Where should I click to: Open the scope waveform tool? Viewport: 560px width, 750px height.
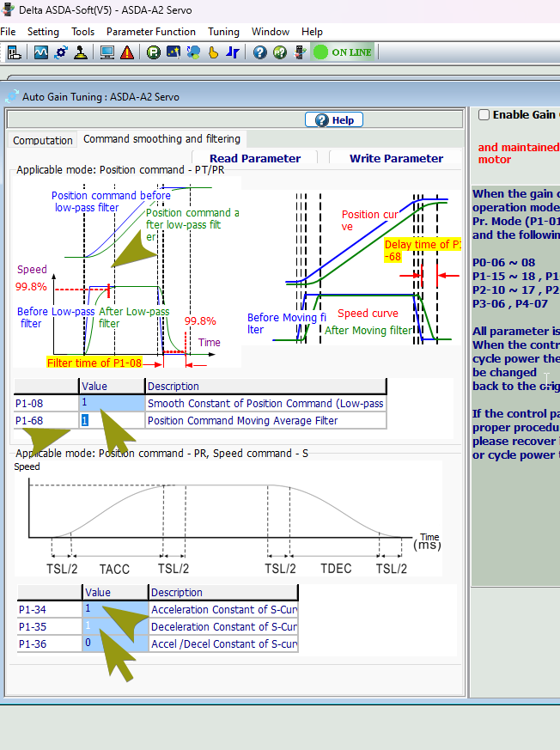click(x=40, y=52)
